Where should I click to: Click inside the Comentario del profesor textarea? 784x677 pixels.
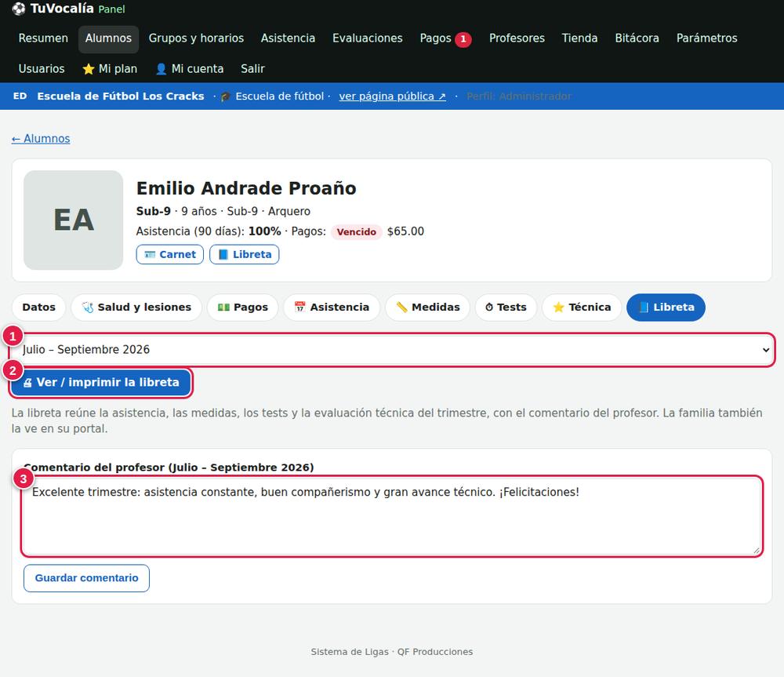point(393,516)
